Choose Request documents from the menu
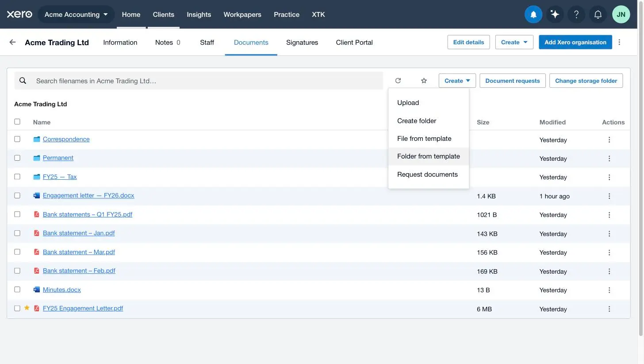The width and height of the screenshot is (644, 364). (429, 174)
